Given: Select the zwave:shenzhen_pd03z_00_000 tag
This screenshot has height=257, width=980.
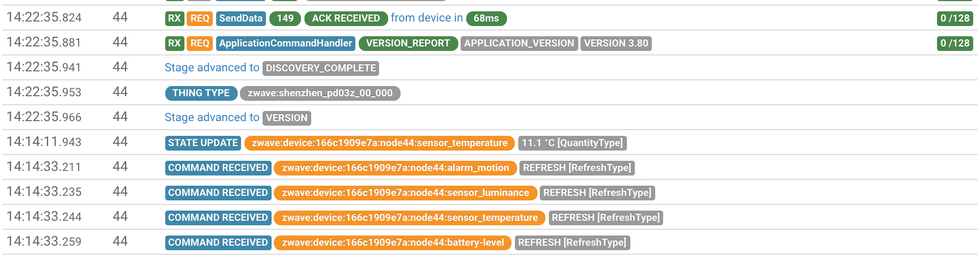Looking at the screenshot, I should [x=320, y=93].
